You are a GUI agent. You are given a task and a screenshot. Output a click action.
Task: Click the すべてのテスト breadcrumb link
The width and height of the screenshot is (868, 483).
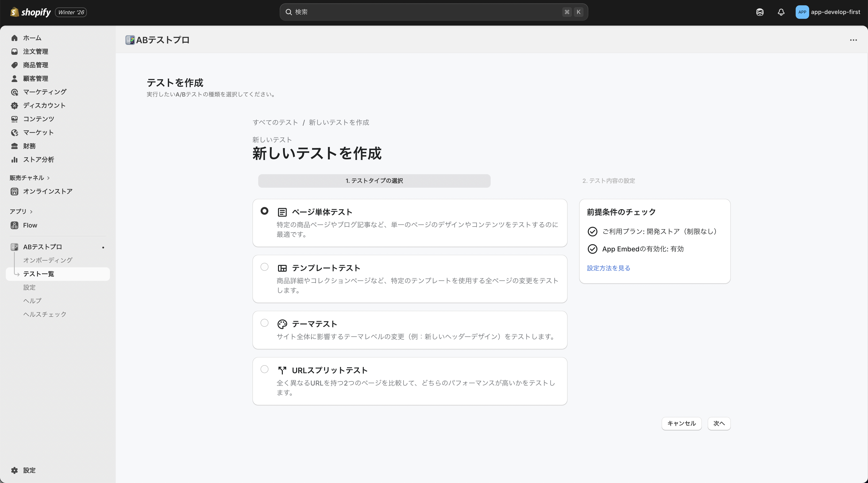[x=275, y=122]
